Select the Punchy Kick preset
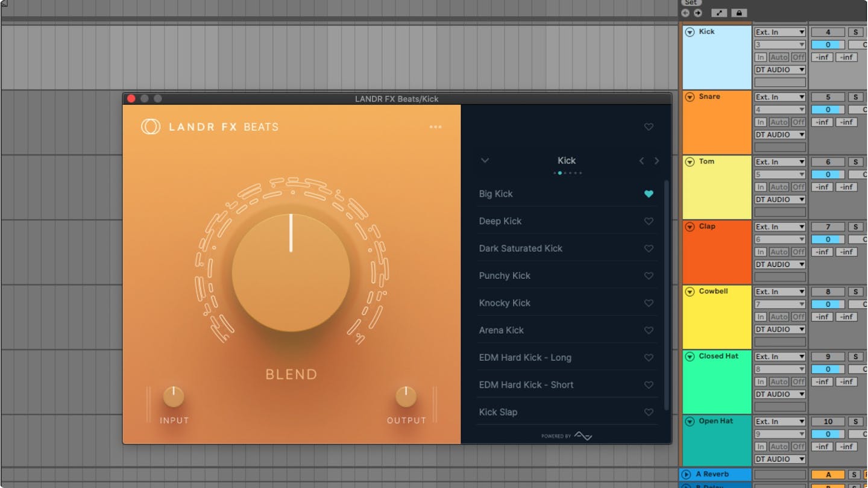 coord(505,276)
